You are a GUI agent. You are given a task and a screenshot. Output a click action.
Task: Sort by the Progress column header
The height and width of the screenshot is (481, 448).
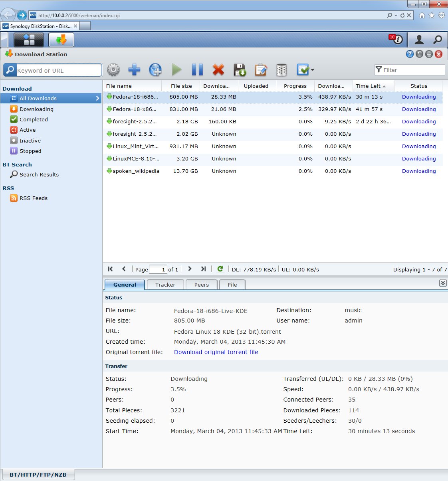click(x=295, y=86)
